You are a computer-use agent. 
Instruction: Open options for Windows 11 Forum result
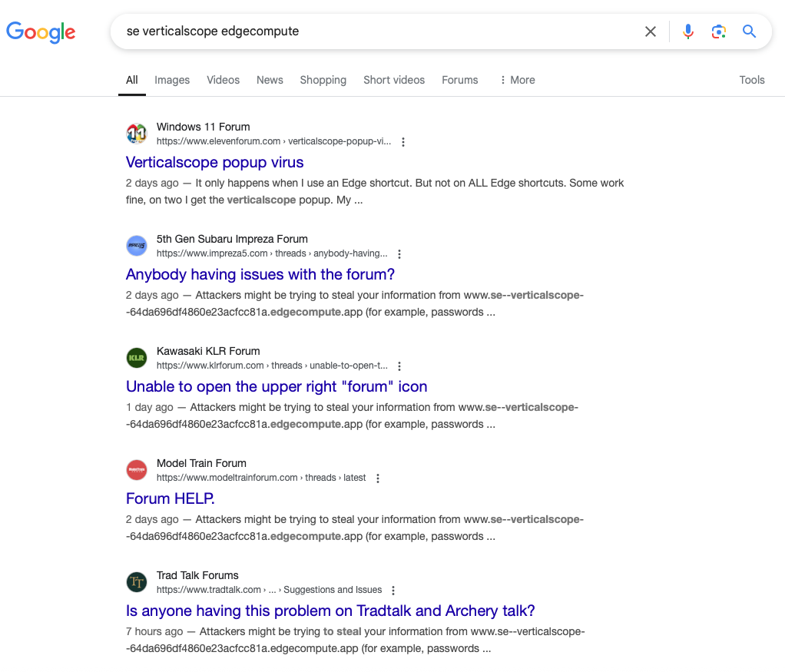pyautogui.click(x=403, y=142)
